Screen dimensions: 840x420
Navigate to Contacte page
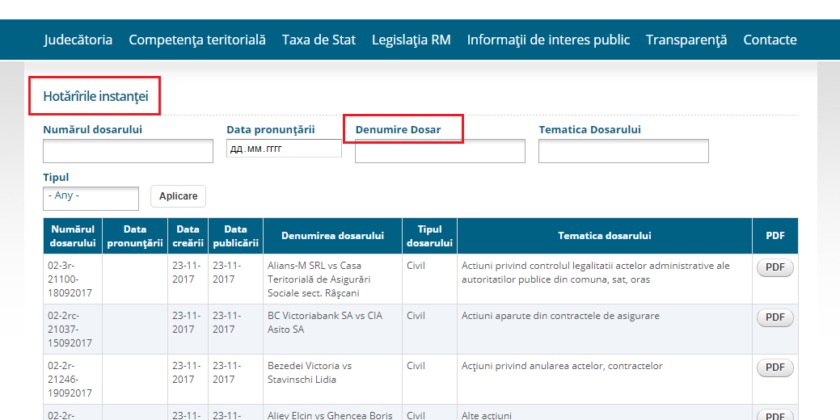click(x=770, y=40)
